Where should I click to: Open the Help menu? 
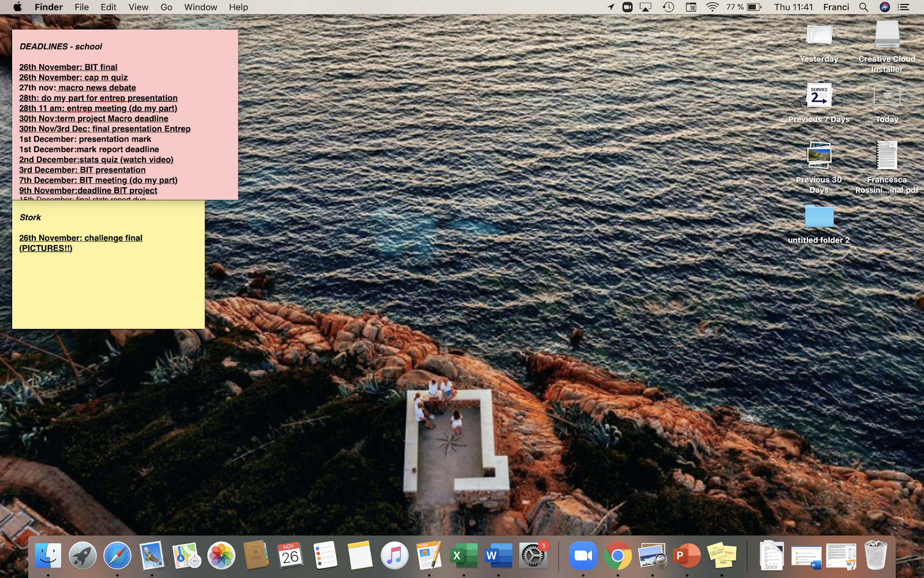(x=239, y=7)
